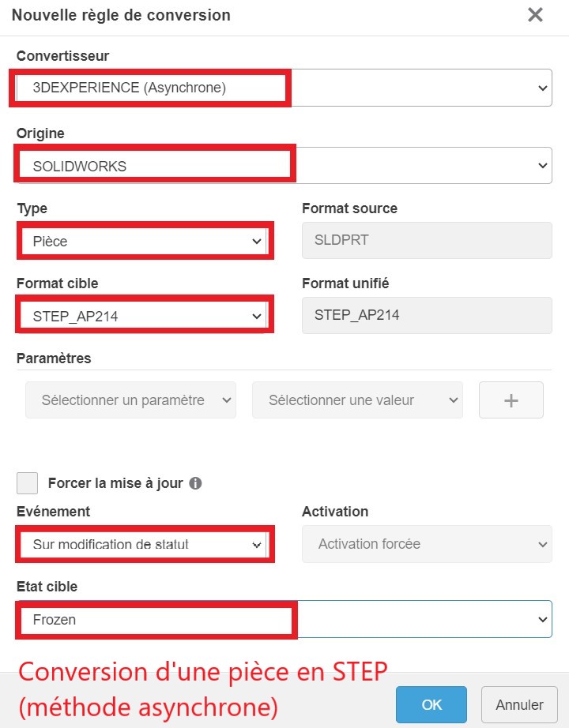
Task: Click the plus icon to add a parameter
Action: pyautogui.click(x=511, y=400)
